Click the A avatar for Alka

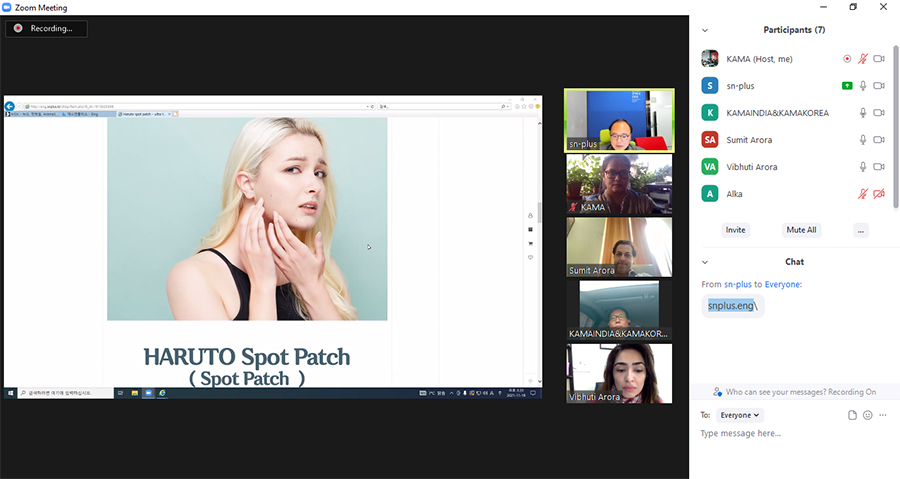(710, 193)
